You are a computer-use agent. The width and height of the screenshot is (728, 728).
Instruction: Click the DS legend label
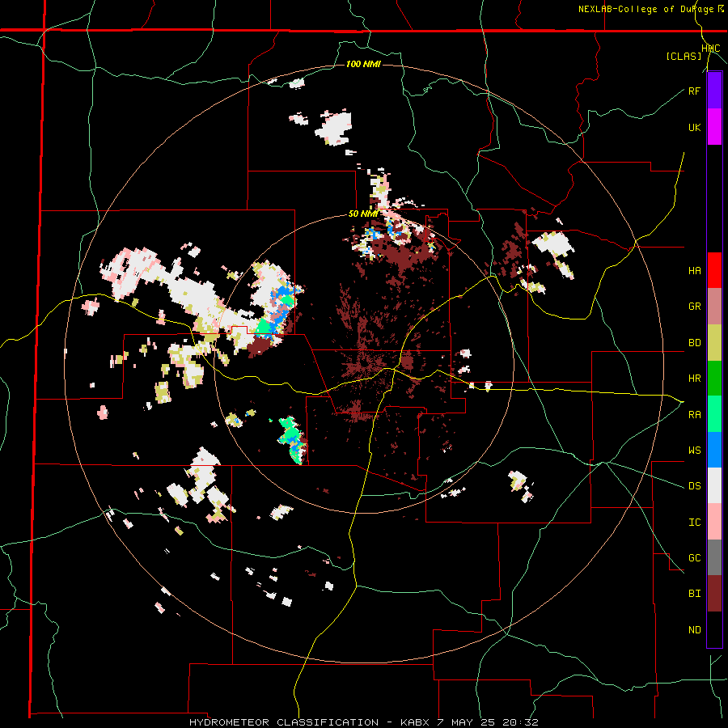click(x=694, y=486)
